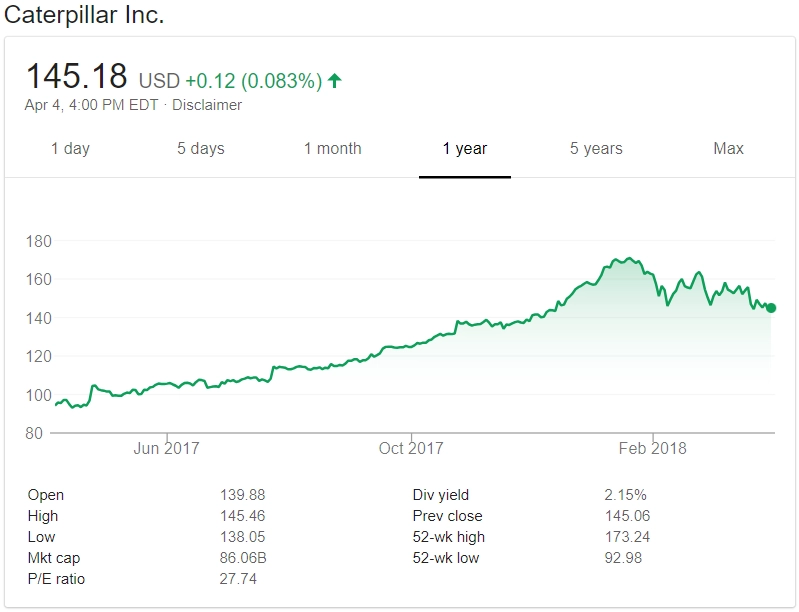Click the Prev close value 145.06
Image resolution: width=799 pixels, height=612 pixels.
pyautogui.click(x=627, y=516)
